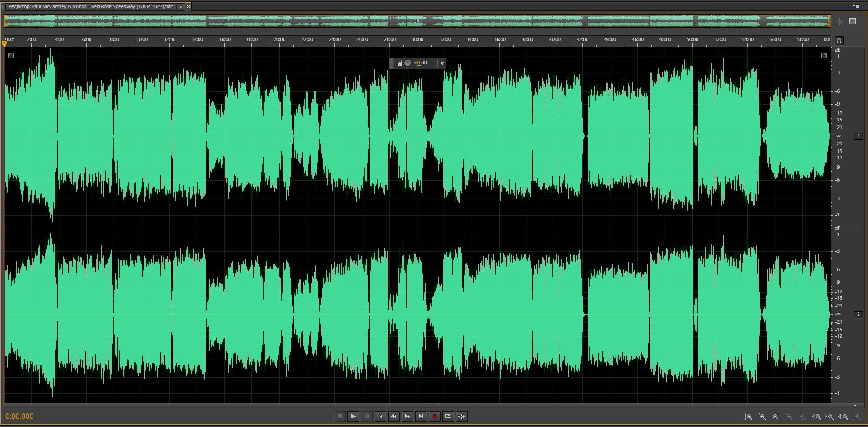Click the Zoom Out Amplitude icon
Image resolution: width=868 pixels, height=427 pixels.
click(762, 417)
